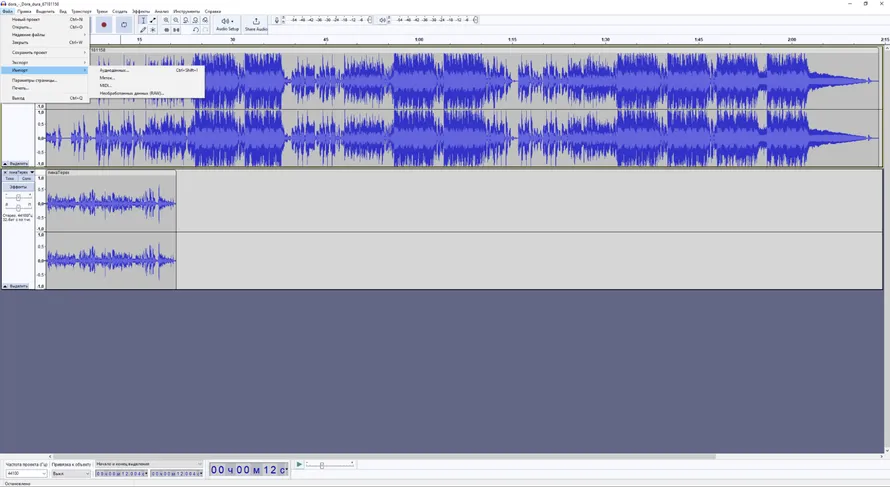Expand Сохранить проект submenu
Screen dimensions: 890x487
pyautogui.click(x=45, y=52)
